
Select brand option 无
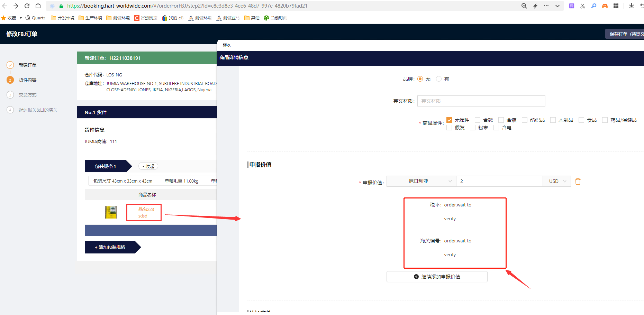(420, 79)
